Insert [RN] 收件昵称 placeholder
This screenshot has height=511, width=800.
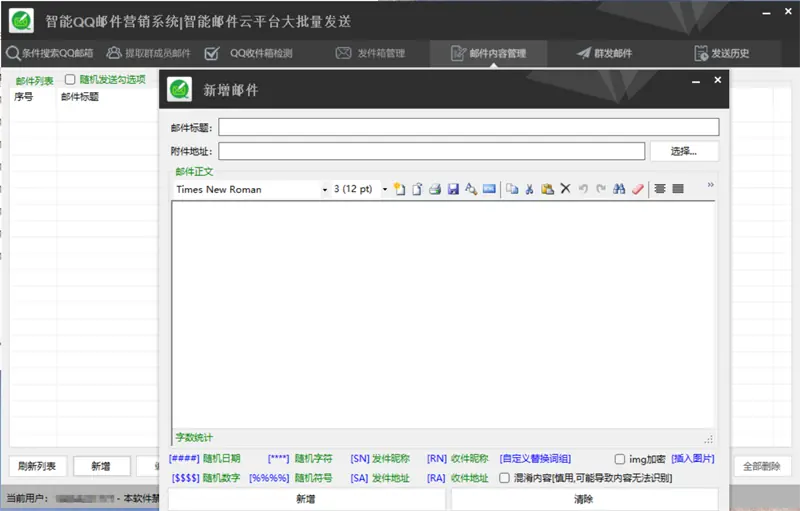(x=457, y=458)
